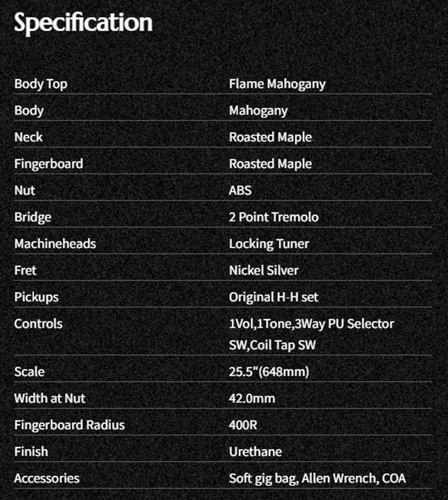Select the Urethane finish value
Screen dimensions: 448x500
[255, 452]
